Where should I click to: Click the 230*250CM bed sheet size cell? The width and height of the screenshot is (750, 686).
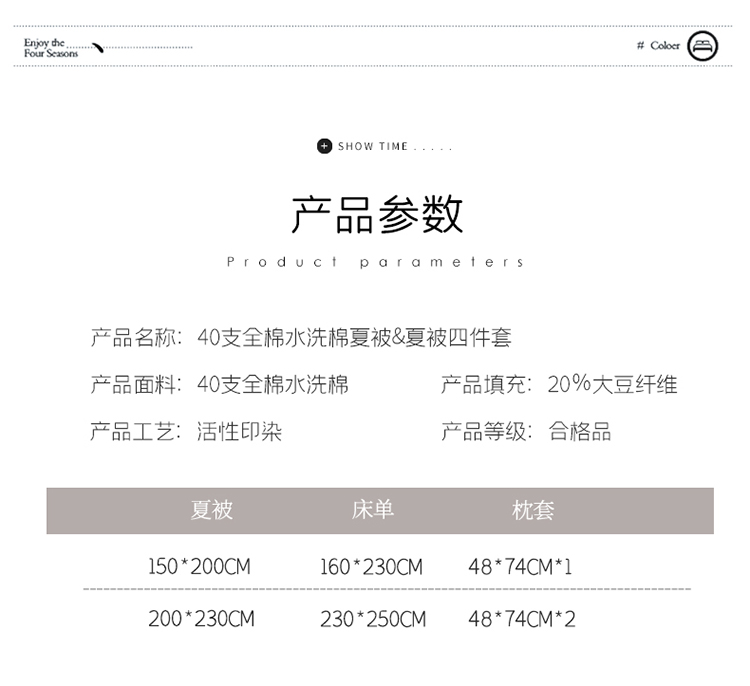[x=373, y=620]
